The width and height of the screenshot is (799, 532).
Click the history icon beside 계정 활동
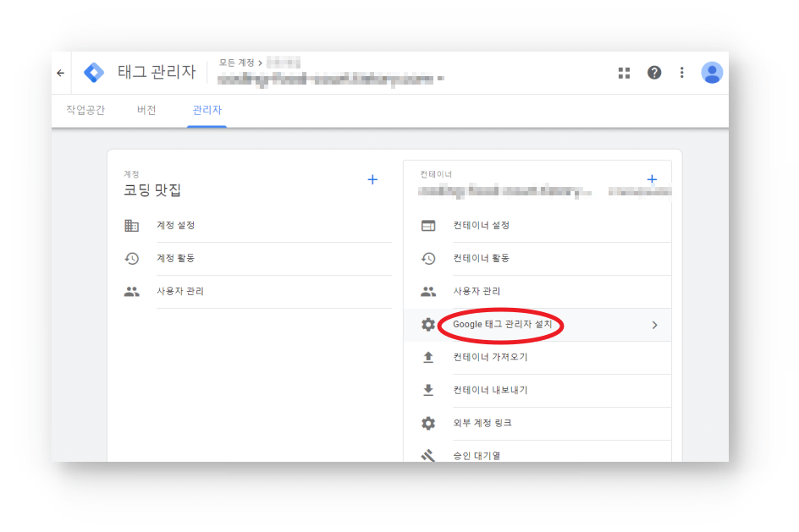pyautogui.click(x=131, y=258)
